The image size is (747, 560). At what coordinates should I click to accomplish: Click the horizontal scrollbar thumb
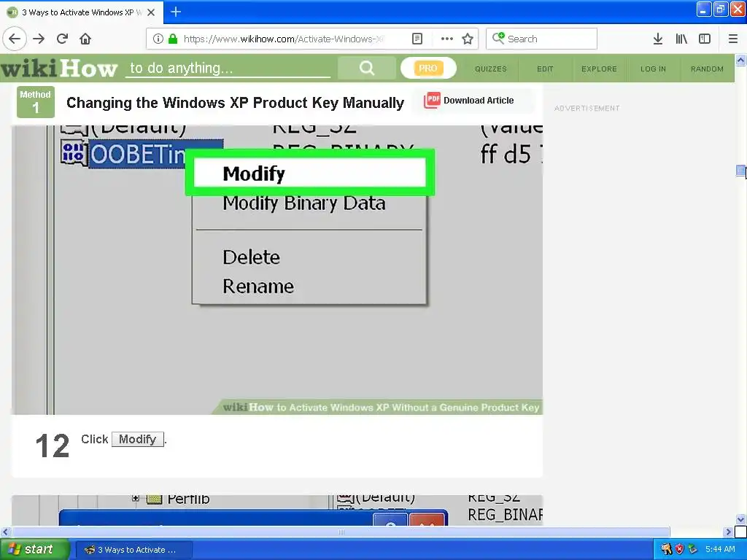point(341,532)
